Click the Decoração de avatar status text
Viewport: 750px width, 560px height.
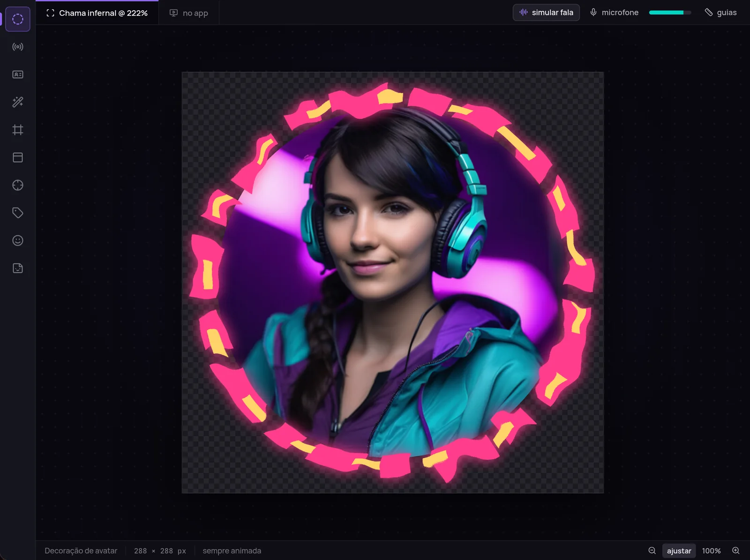tap(81, 551)
